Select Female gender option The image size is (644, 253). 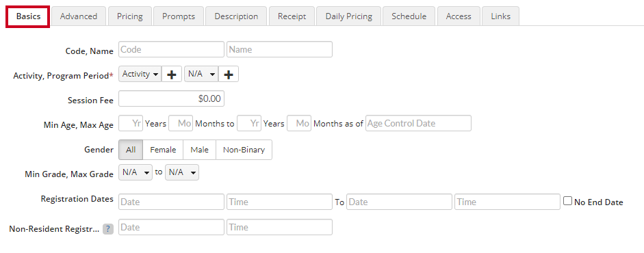(163, 150)
